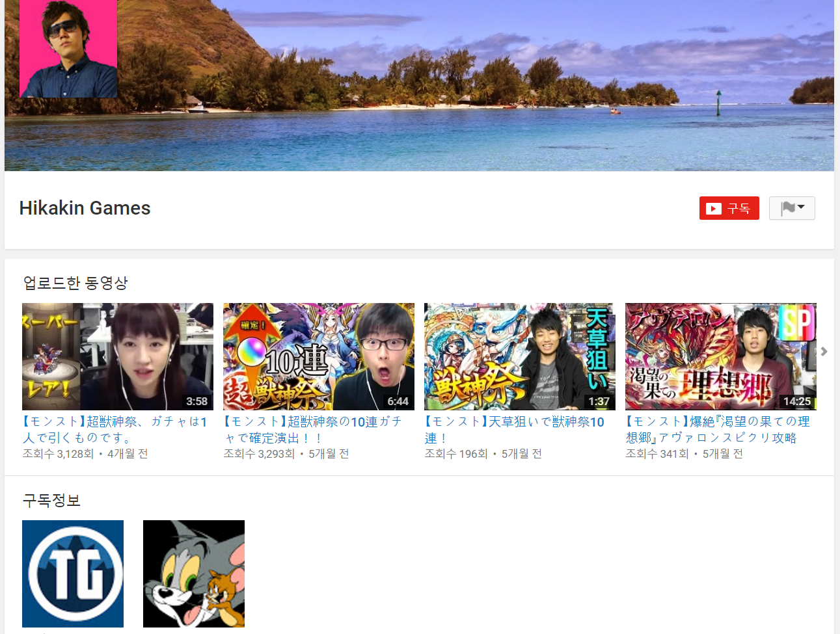This screenshot has height=634, width=840.
Task: Open the Tom and Jerry channel icon
Action: (193, 573)
